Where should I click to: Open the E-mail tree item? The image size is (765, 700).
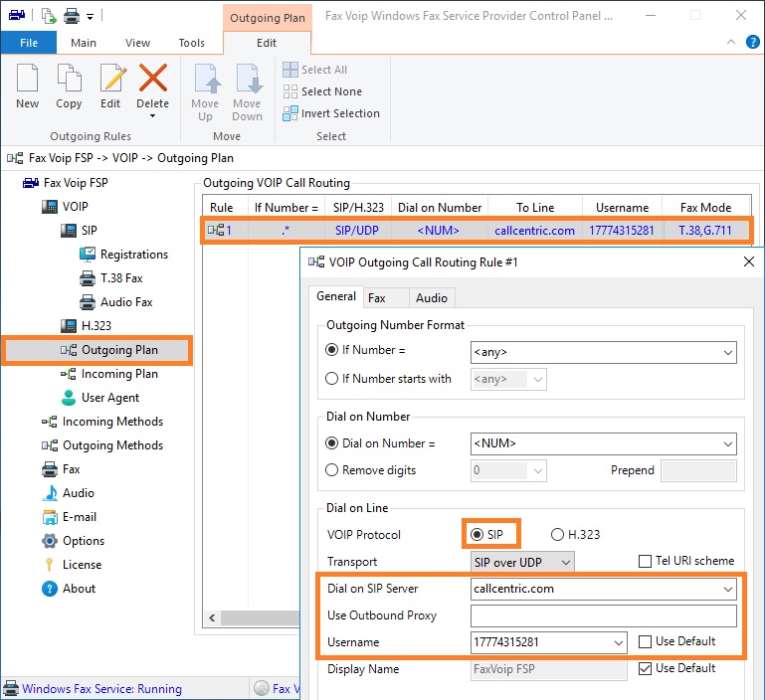pos(70,517)
